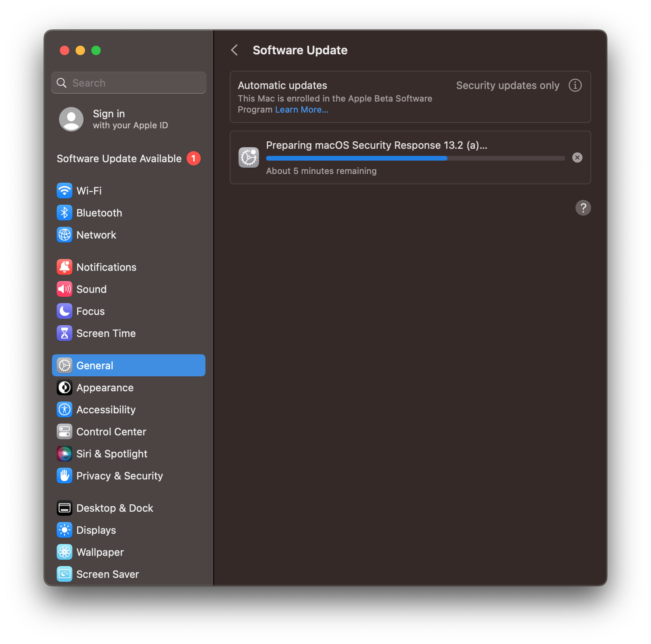Image resolution: width=651 pixels, height=644 pixels.
Task: Click the Desktop & Dock icon
Action: click(65, 508)
